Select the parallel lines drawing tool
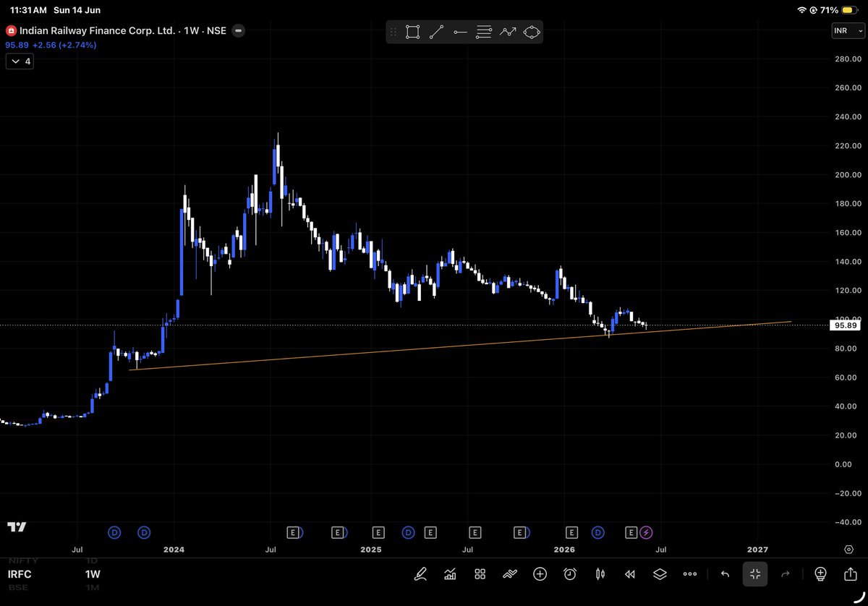Screen dimensions: 868x606 (484, 32)
